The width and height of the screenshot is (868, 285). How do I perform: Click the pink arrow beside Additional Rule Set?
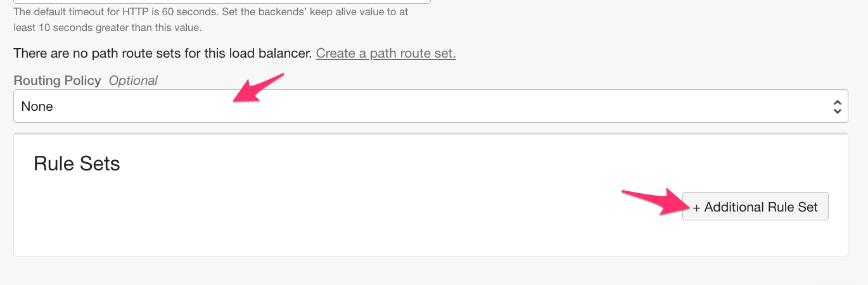(649, 201)
